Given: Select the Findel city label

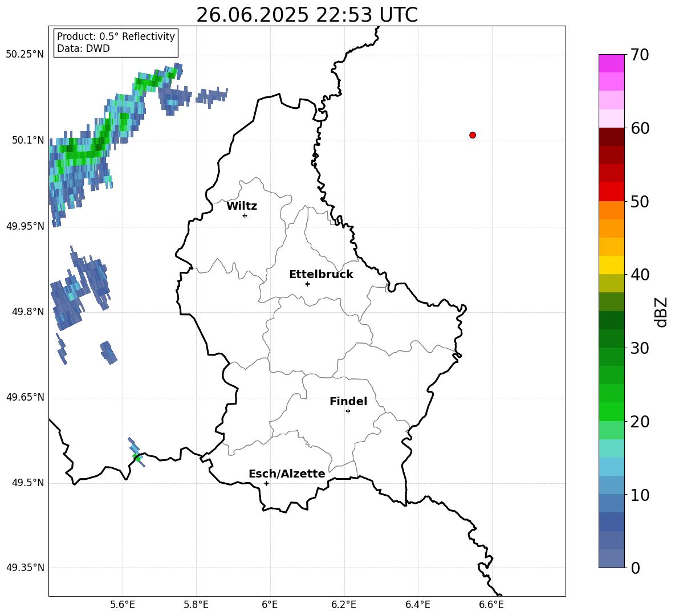Looking at the screenshot, I should tap(348, 401).
